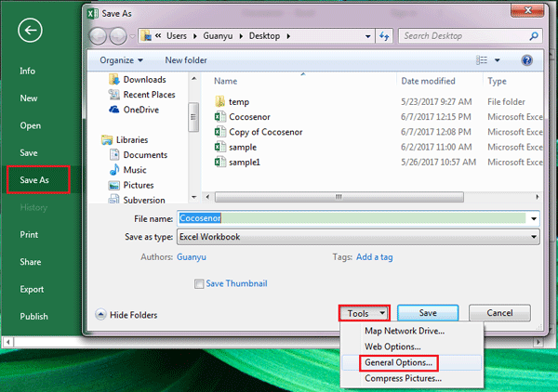
Task: Open the Organize dropdown menu
Action: click(x=122, y=59)
